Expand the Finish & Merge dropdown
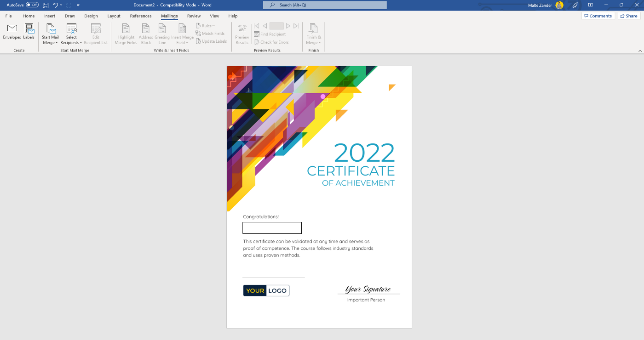The image size is (644, 340). (x=313, y=33)
